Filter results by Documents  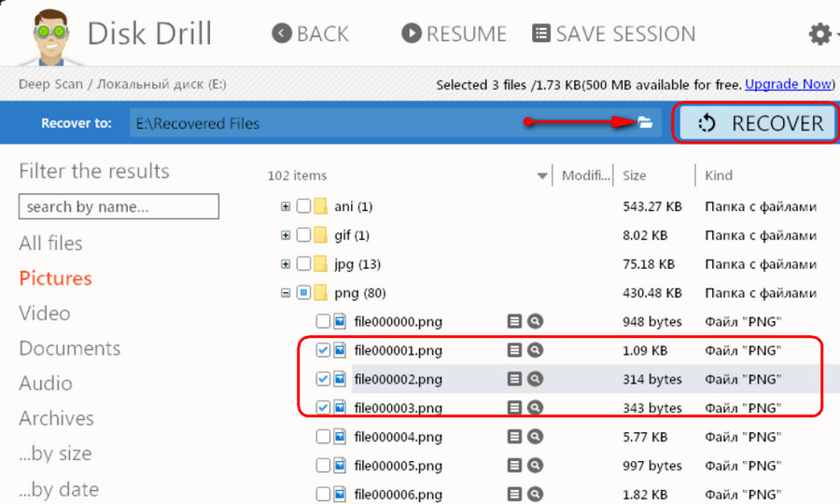point(70,348)
